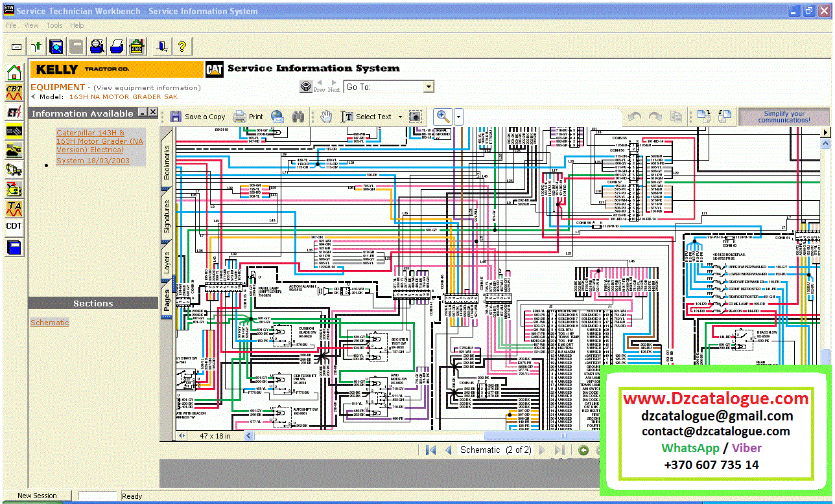Click View equipment information link
Screen dimensions: 835x504
147,87
